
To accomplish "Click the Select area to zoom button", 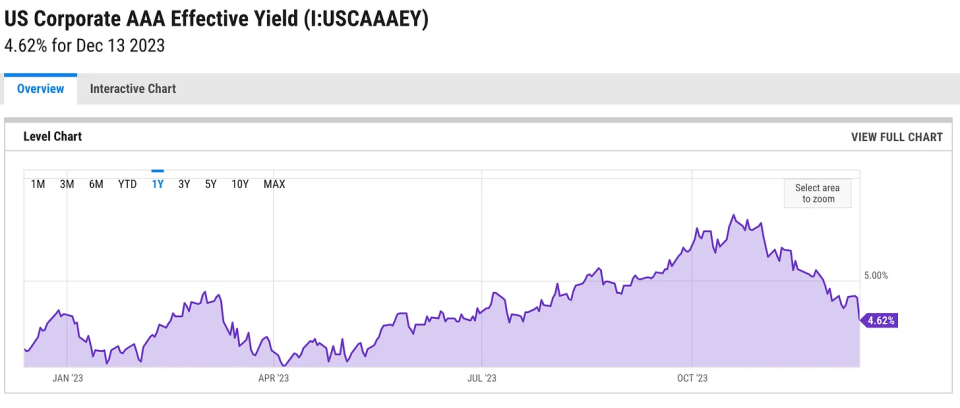I will [x=817, y=194].
